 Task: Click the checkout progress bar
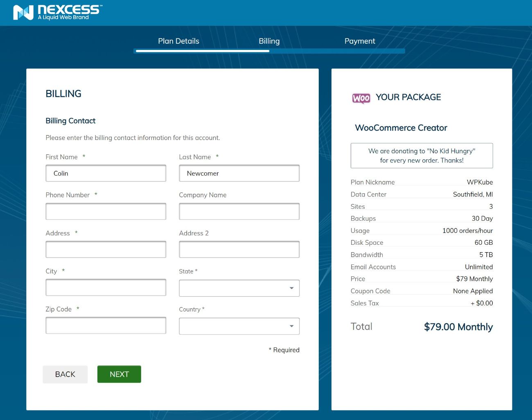click(269, 51)
